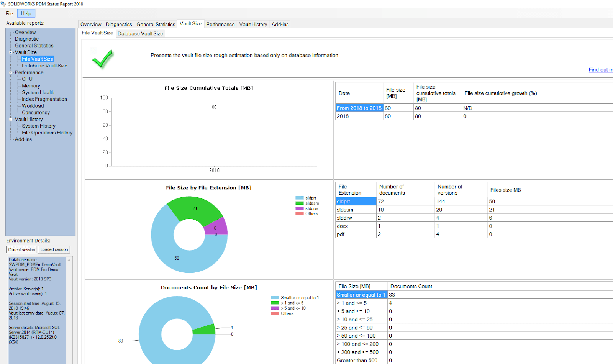Open the Memory performance report
613x364 pixels.
tap(31, 86)
